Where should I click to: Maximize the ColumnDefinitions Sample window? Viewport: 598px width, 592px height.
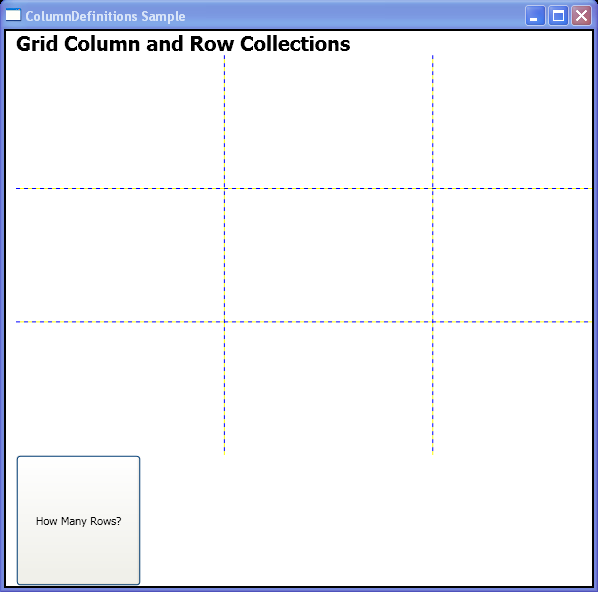[x=558, y=16]
